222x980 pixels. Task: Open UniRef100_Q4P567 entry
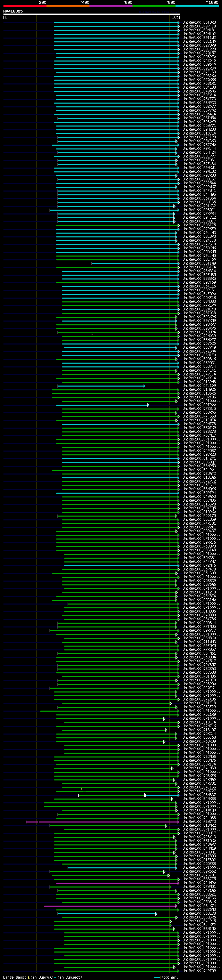point(199,451)
